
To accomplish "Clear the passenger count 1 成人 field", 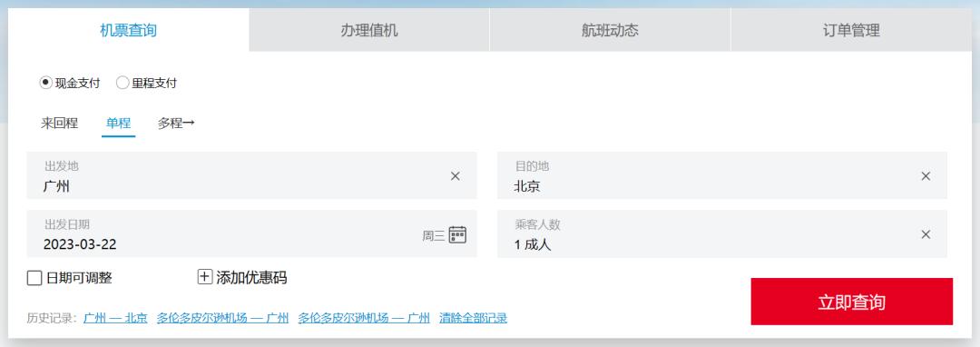I will 926,234.
